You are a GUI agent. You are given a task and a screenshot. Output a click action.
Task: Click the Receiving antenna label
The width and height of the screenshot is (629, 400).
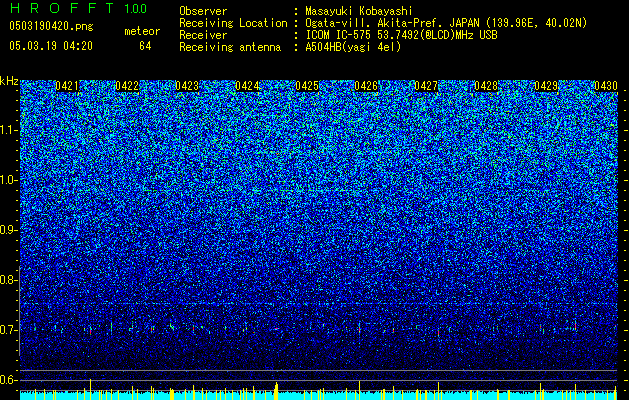[x=230, y=47]
